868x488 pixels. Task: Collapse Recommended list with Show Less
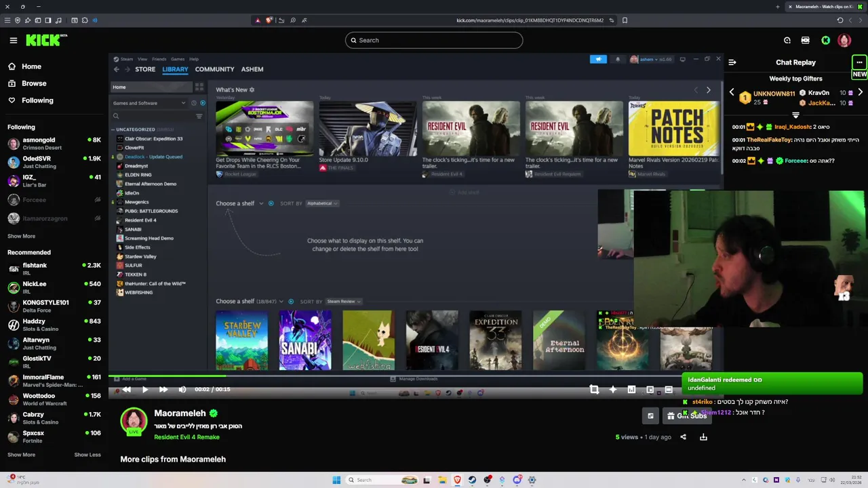[x=87, y=455]
